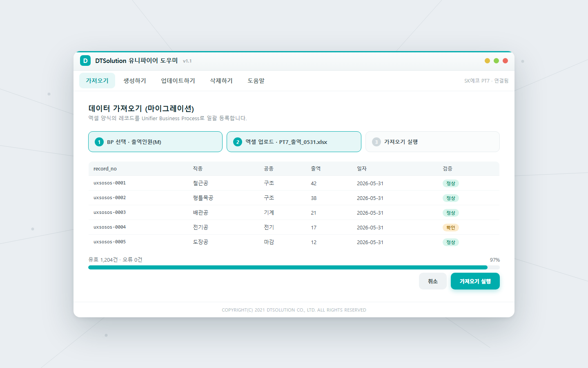Click the green maximize window dot
Screen dimensions: 588x368
click(496, 61)
